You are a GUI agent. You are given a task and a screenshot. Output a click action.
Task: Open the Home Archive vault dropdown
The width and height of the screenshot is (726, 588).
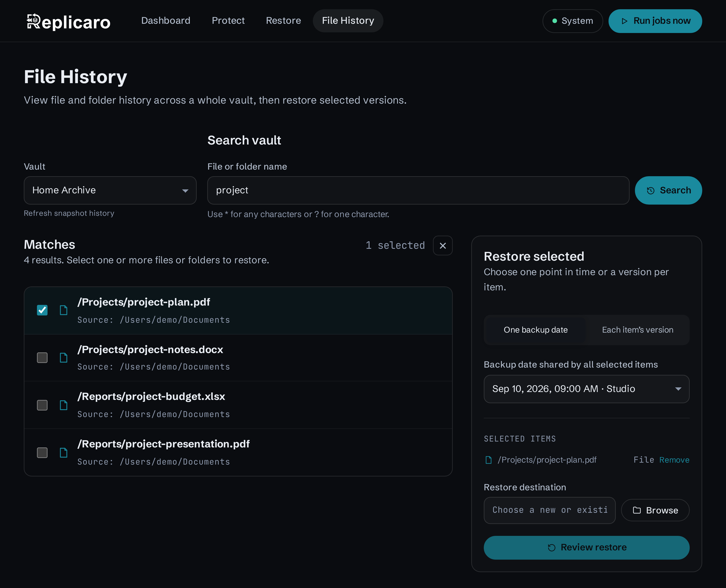[x=110, y=190]
